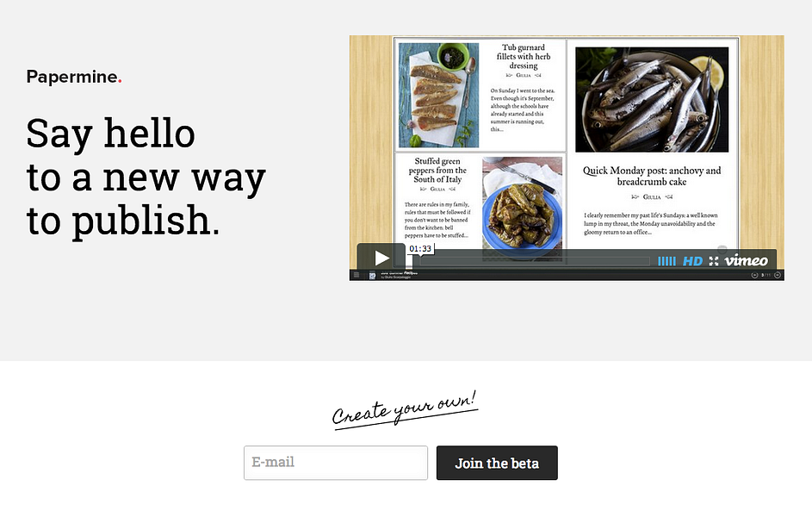This screenshot has width=812, height=517.
Task: Go to the next page arrow icon
Action: coord(777,275)
